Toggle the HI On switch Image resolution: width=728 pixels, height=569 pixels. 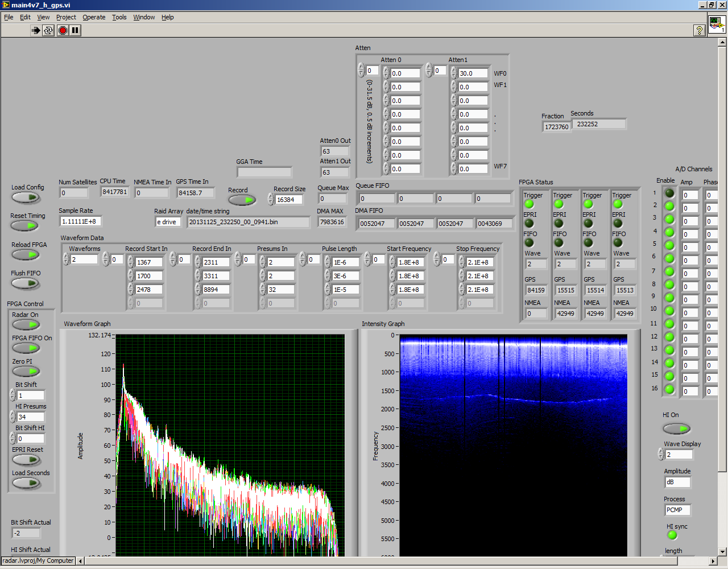click(676, 428)
